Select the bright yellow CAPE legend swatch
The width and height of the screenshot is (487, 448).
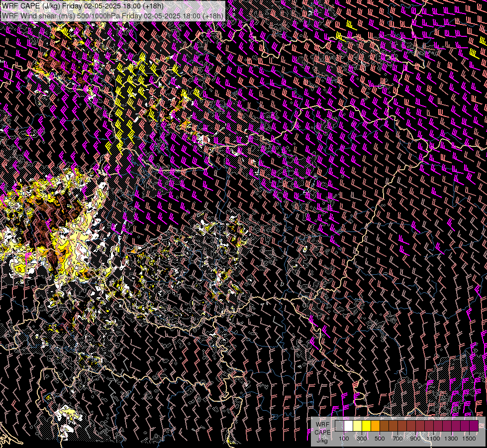[x=367, y=426]
